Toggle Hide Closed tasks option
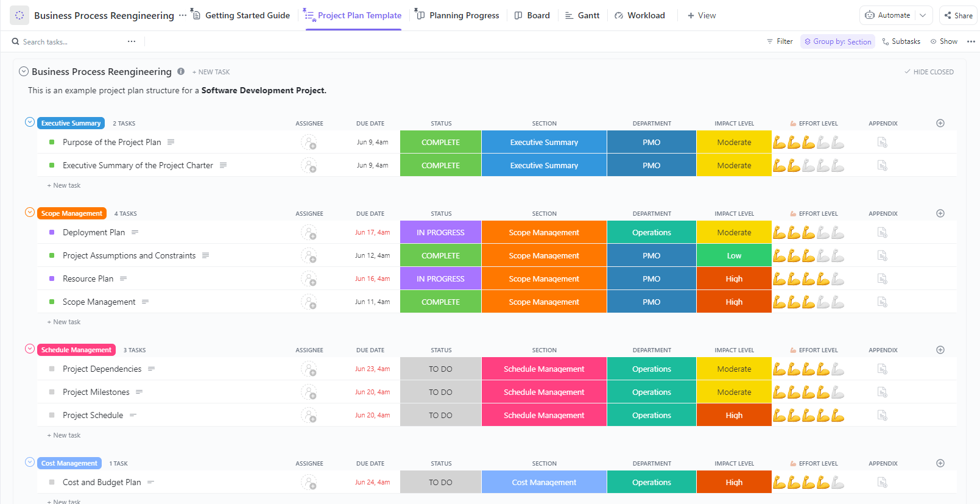Viewport: 980px width, 504px height. pyautogui.click(x=929, y=72)
